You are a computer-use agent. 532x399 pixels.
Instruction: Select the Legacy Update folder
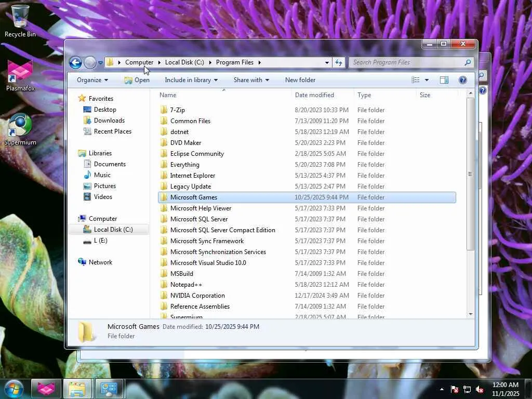coord(191,187)
